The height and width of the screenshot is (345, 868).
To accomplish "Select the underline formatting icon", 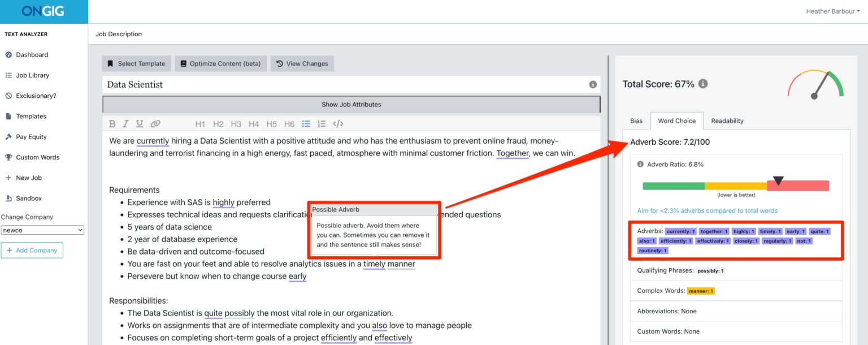I will point(139,123).
